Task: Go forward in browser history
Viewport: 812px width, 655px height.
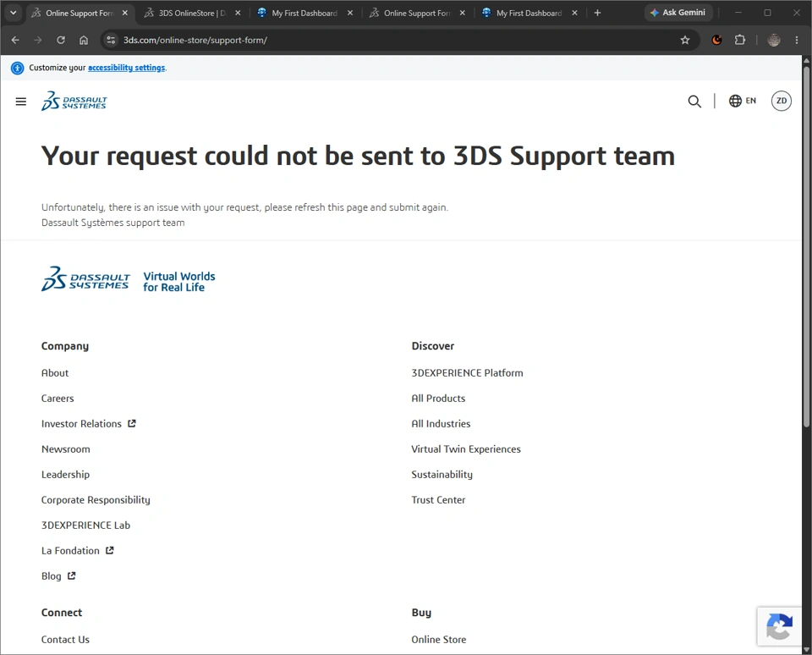Action: [38, 40]
